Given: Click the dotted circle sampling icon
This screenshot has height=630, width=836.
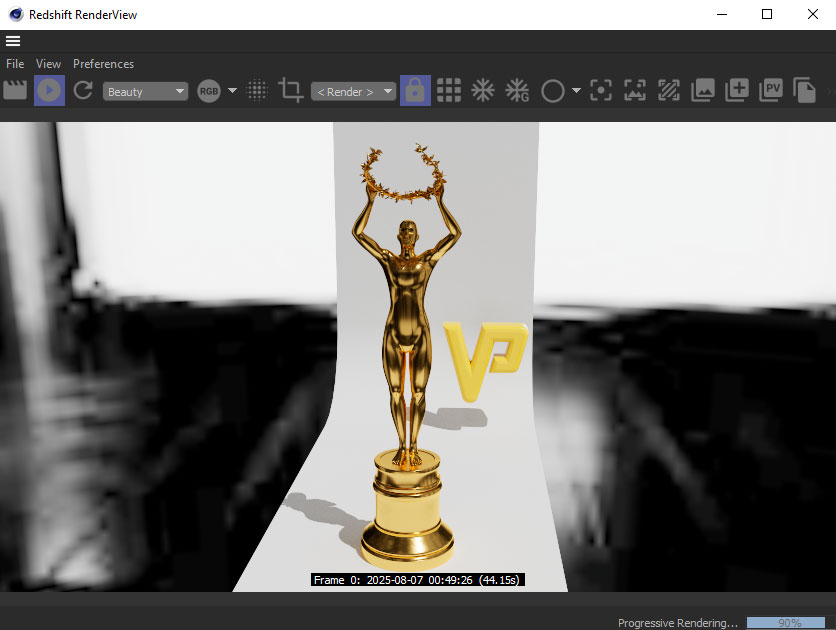Looking at the screenshot, I should pos(257,91).
